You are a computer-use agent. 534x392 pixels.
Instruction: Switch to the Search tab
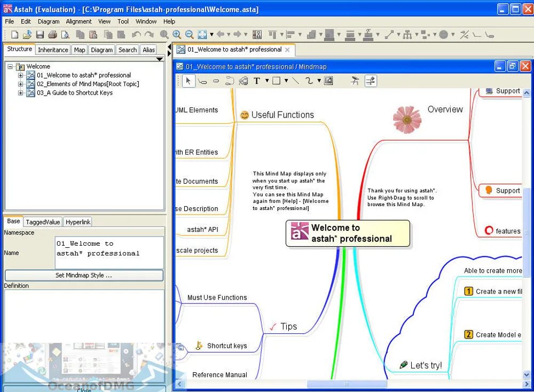128,50
